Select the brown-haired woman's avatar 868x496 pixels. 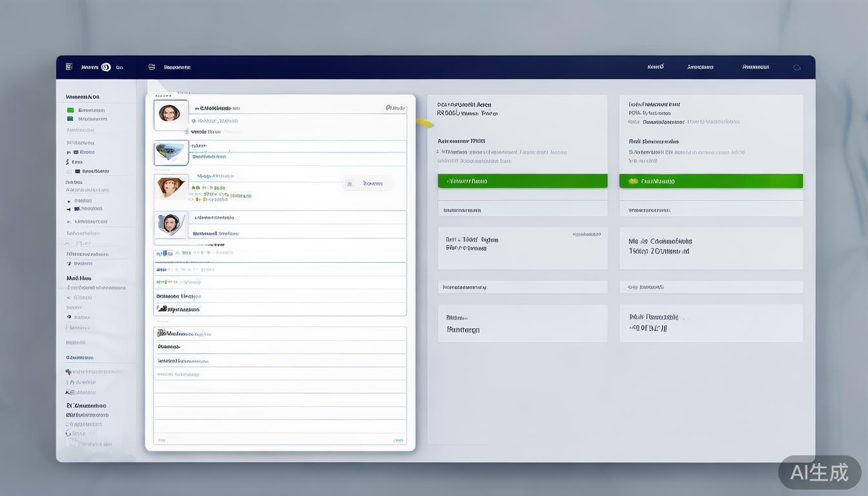(170, 187)
